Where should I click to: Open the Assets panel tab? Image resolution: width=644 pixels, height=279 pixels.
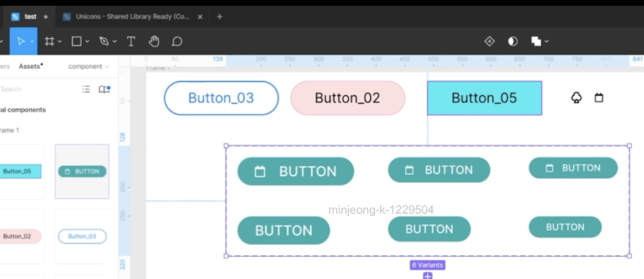tap(31, 67)
